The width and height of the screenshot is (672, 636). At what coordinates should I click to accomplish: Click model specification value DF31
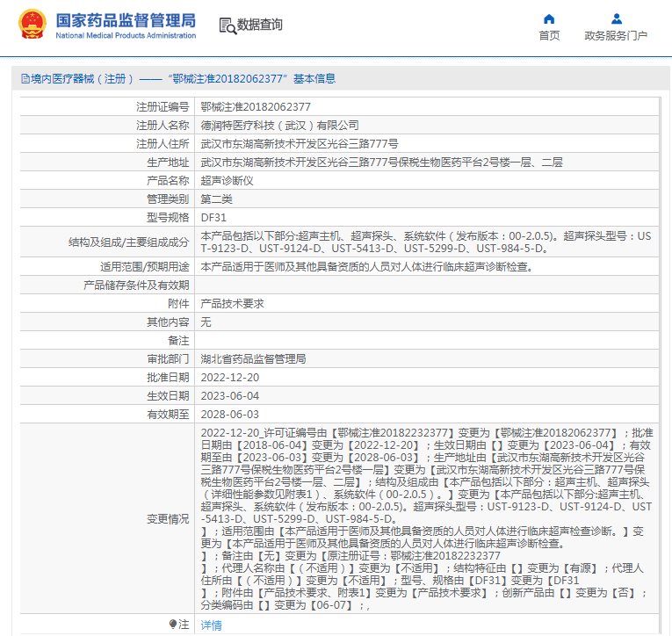click(213, 217)
